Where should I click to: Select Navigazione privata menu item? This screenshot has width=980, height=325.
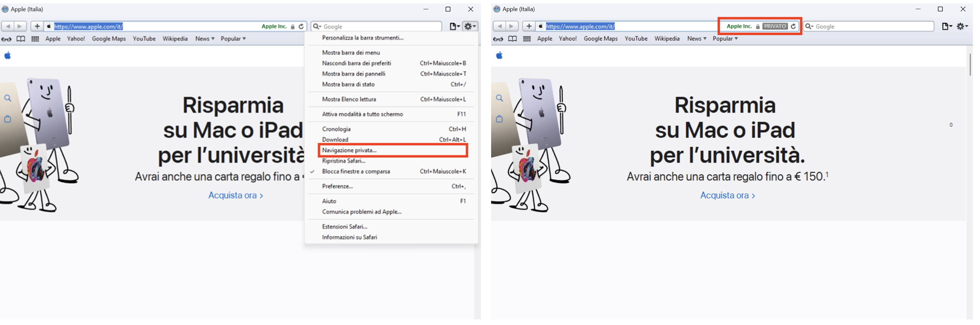[391, 150]
